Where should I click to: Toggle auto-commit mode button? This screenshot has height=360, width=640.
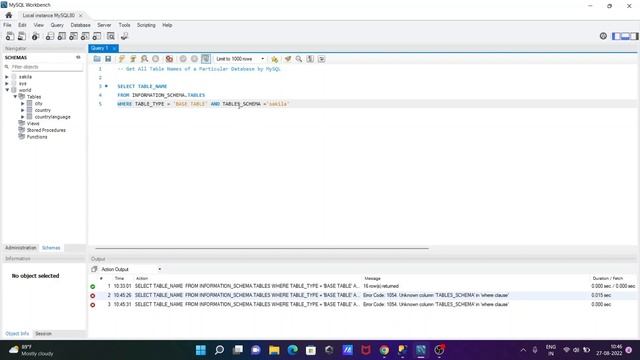tap(206, 59)
